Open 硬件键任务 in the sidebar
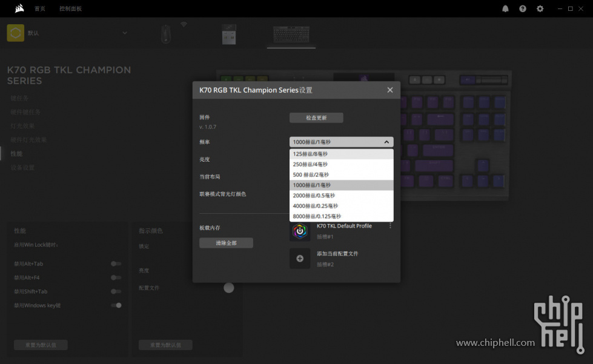This screenshot has width=593, height=364. 25,112
